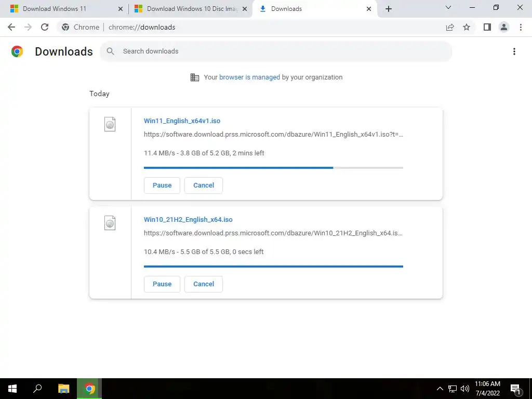
Task: Show hidden system tray icons
Action: (440, 389)
